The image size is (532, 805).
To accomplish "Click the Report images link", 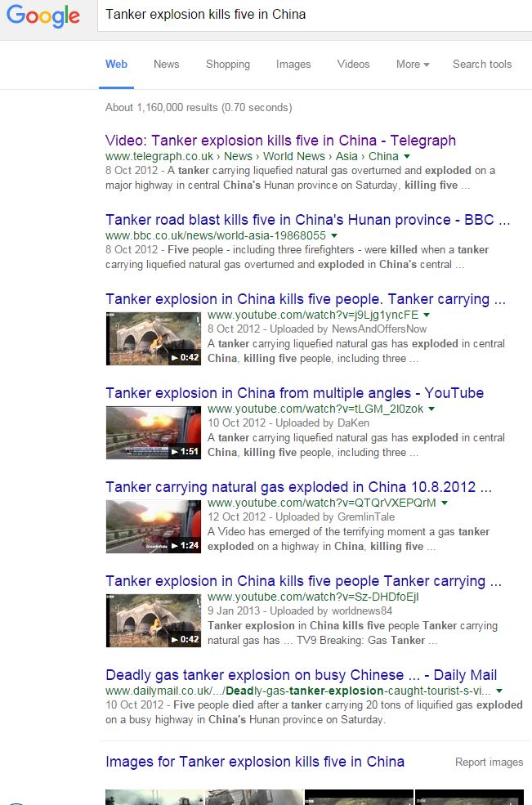I will coord(489,763).
